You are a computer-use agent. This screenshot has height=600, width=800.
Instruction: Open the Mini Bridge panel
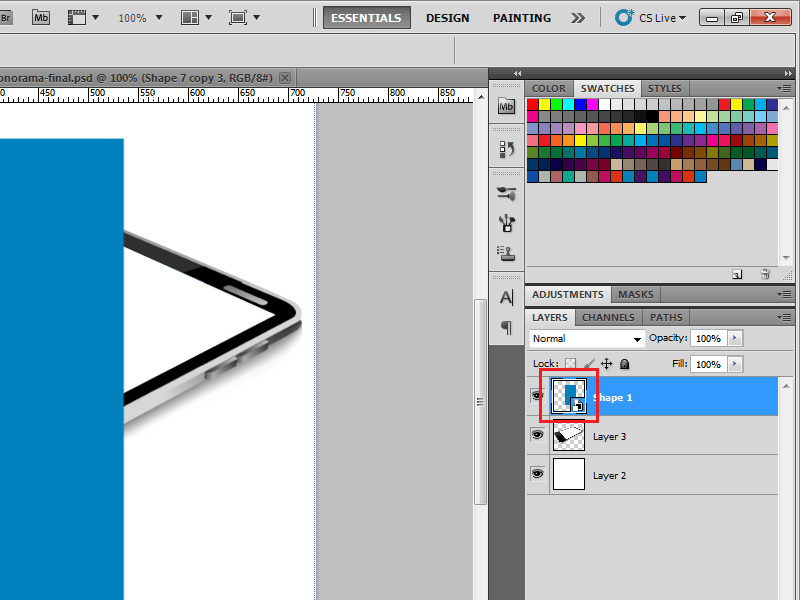(506, 105)
